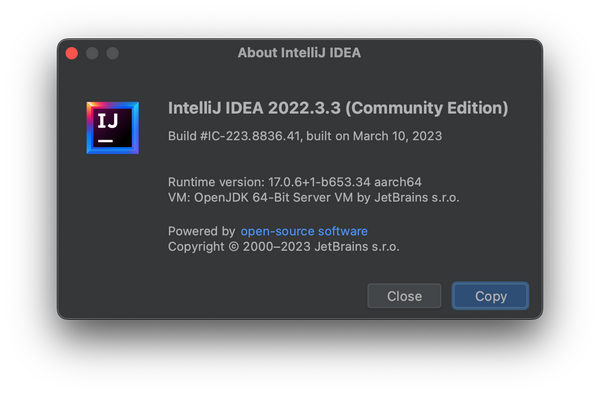Open the open-source software link
This screenshot has height=395, width=600.
[304, 231]
